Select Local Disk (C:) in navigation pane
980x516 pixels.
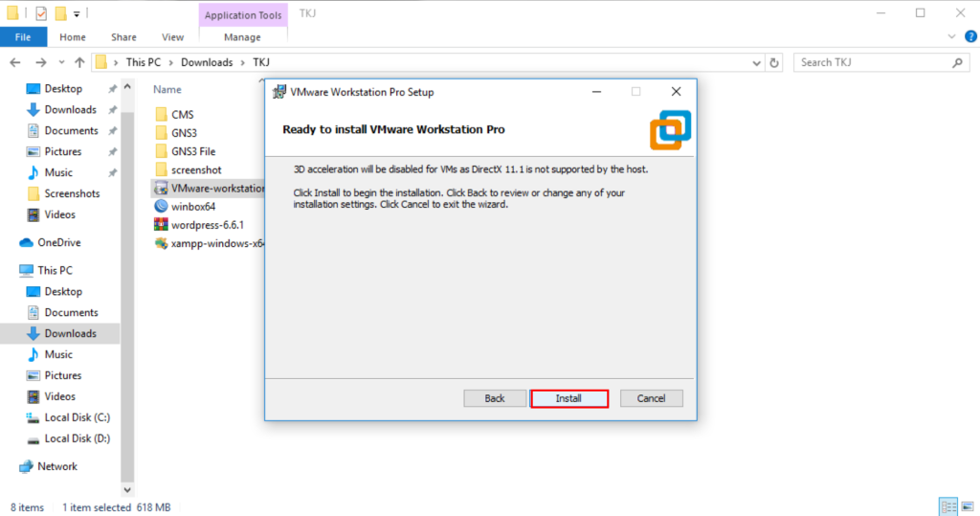77,417
